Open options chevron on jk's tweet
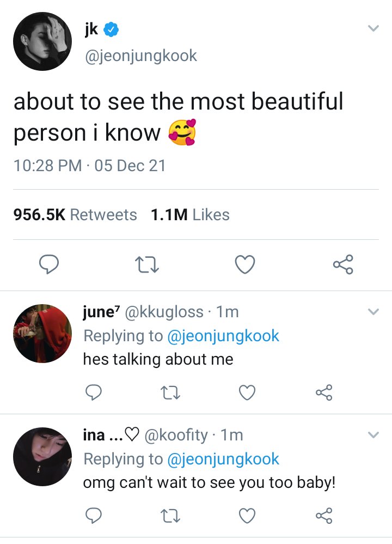The height and width of the screenshot is (544, 392). (373, 28)
